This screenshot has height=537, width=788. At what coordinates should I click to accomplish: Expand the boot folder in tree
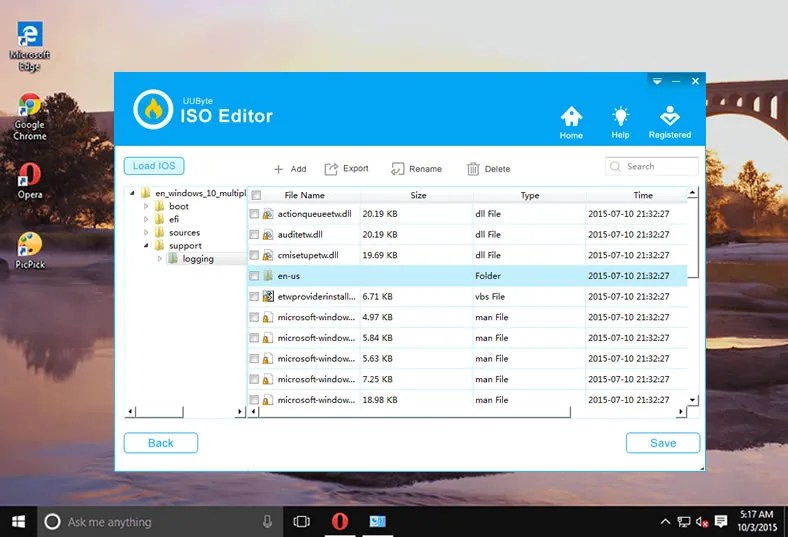(x=146, y=206)
